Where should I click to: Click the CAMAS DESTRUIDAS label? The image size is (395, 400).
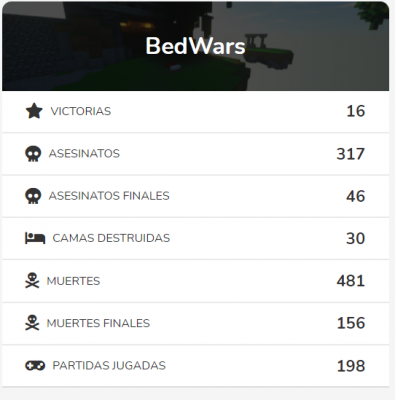[x=111, y=238]
